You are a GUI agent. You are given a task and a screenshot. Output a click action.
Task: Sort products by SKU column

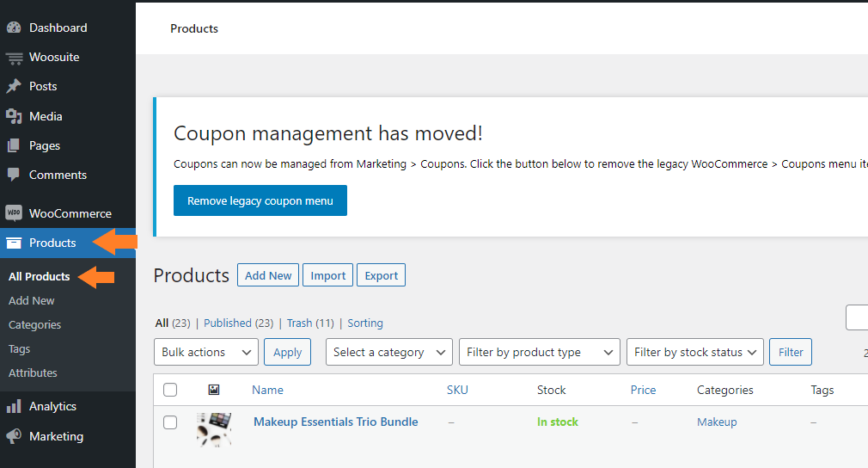[457, 390]
